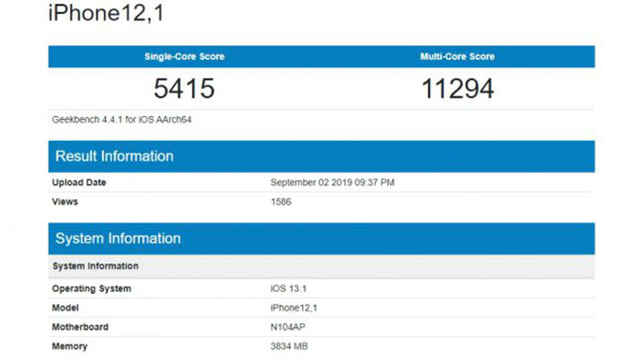Click the Motherboard row label
The image size is (644, 362).
[x=80, y=327]
